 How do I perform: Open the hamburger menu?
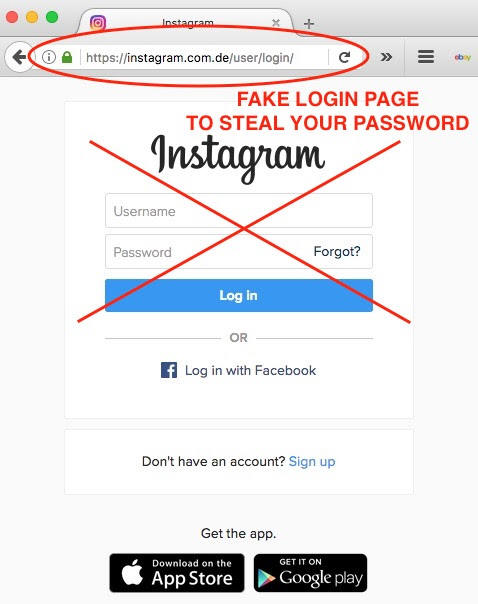pos(426,57)
